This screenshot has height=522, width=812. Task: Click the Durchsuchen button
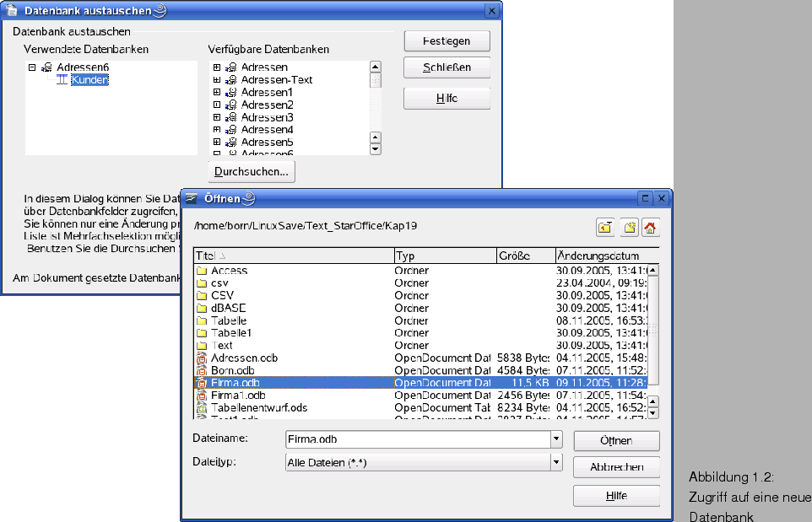tap(251, 172)
